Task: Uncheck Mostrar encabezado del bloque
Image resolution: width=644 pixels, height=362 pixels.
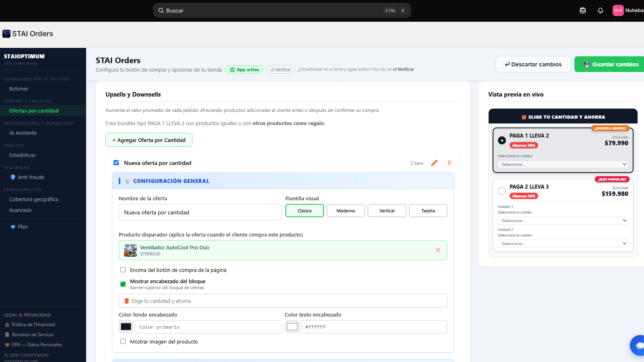Action: 123,284
